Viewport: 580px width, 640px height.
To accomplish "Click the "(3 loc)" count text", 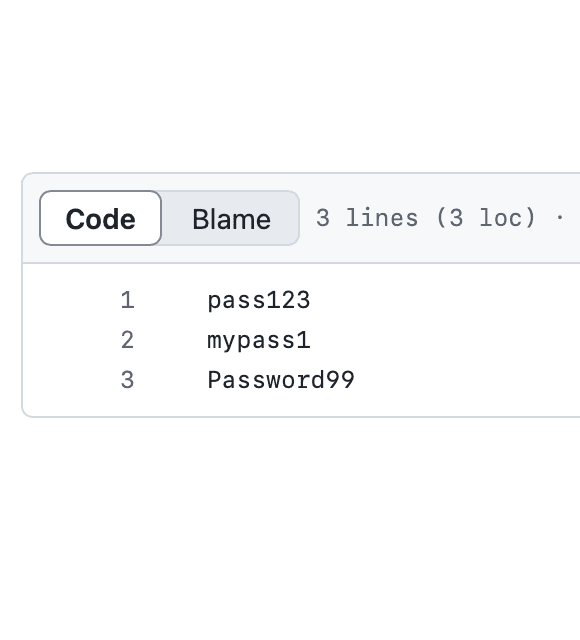I will click(486, 218).
